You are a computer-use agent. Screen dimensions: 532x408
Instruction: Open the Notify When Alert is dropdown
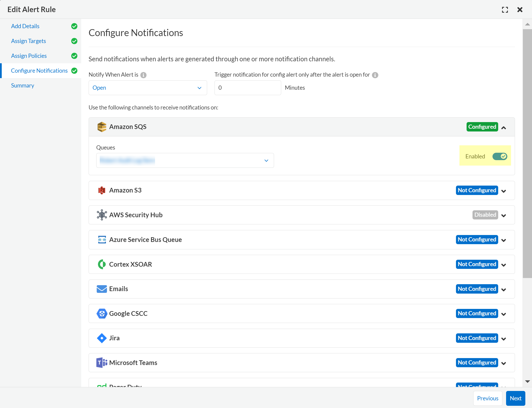click(x=148, y=88)
